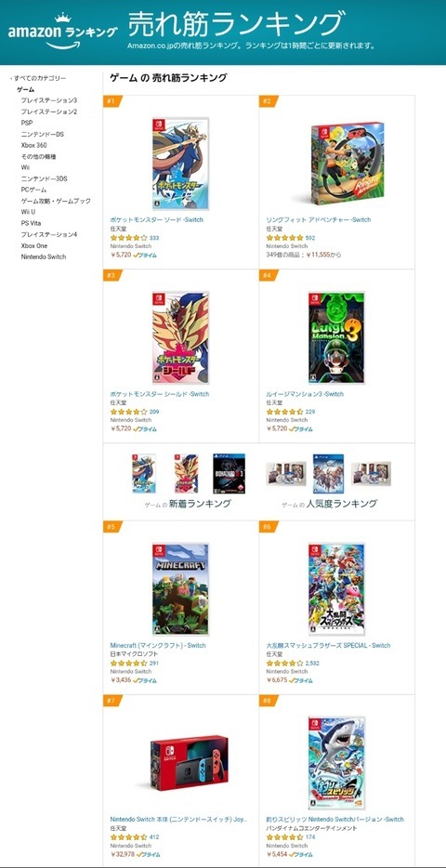Image resolution: width=446 pixels, height=868 pixels.
Task: Open the fishing Spirits shark cover
Action: pyautogui.click(x=336, y=763)
